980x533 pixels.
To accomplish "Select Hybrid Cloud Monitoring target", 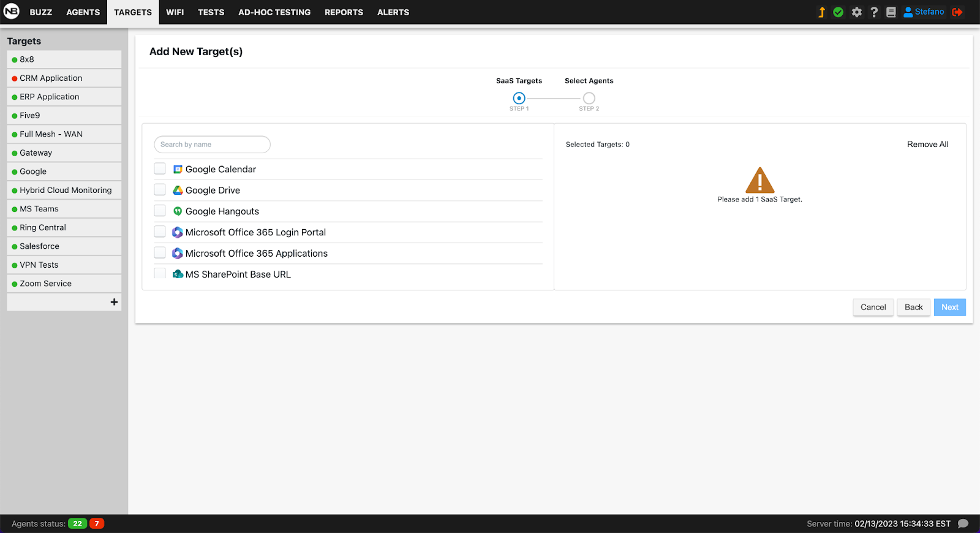I will click(64, 191).
